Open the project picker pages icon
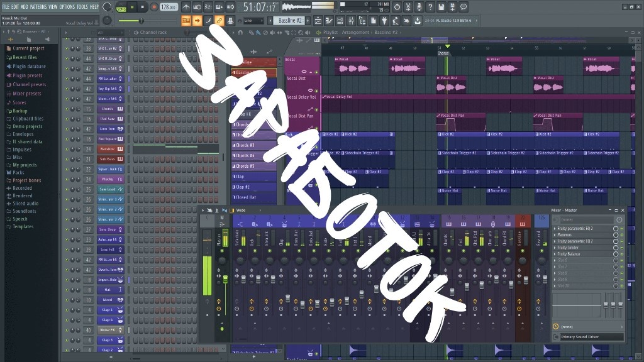Image resolution: width=644 pixels, height=362 pixels. click(374, 21)
